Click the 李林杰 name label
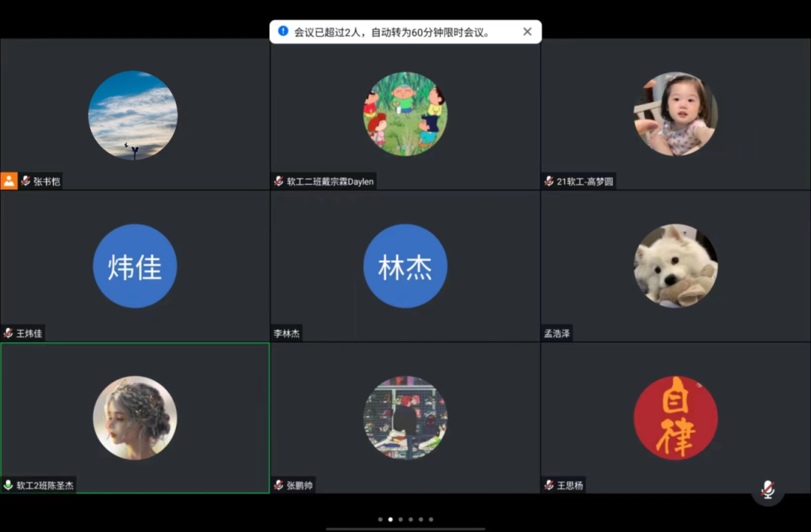 click(x=286, y=333)
